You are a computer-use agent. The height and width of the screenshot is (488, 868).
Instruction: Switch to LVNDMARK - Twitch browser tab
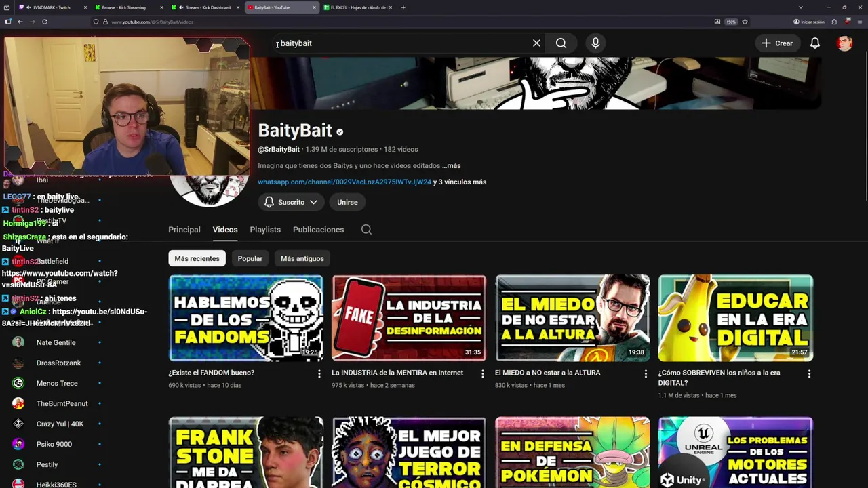[x=52, y=7]
